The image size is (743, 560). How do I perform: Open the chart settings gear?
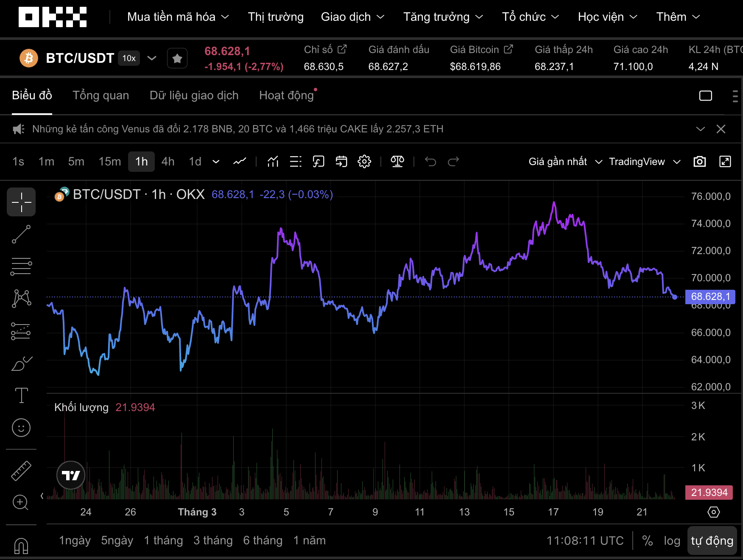pyautogui.click(x=364, y=162)
